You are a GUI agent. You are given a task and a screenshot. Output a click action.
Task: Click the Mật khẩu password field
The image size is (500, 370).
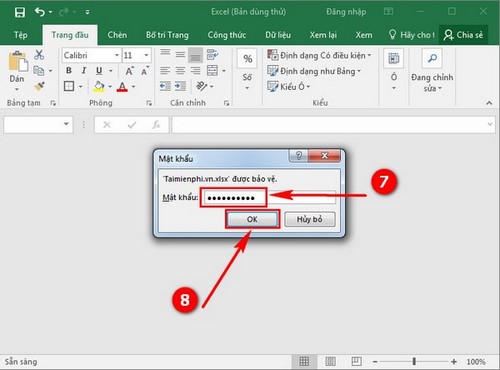click(269, 197)
